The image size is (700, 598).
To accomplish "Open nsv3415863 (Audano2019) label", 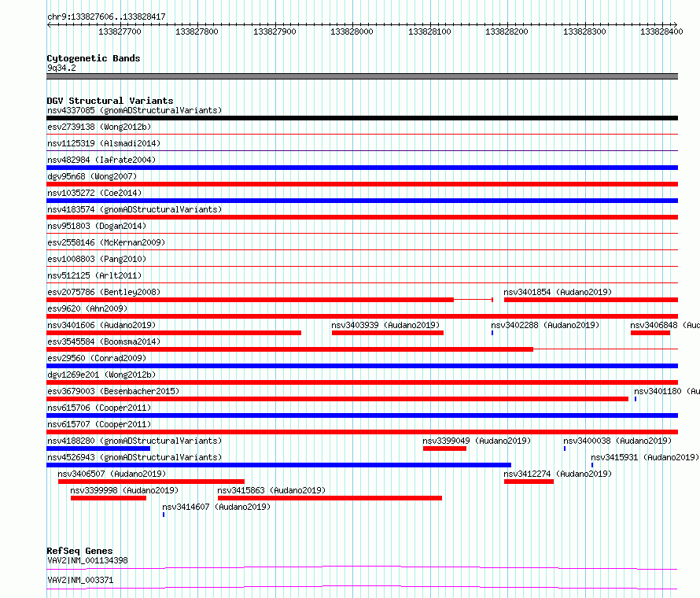I will (x=271, y=490).
